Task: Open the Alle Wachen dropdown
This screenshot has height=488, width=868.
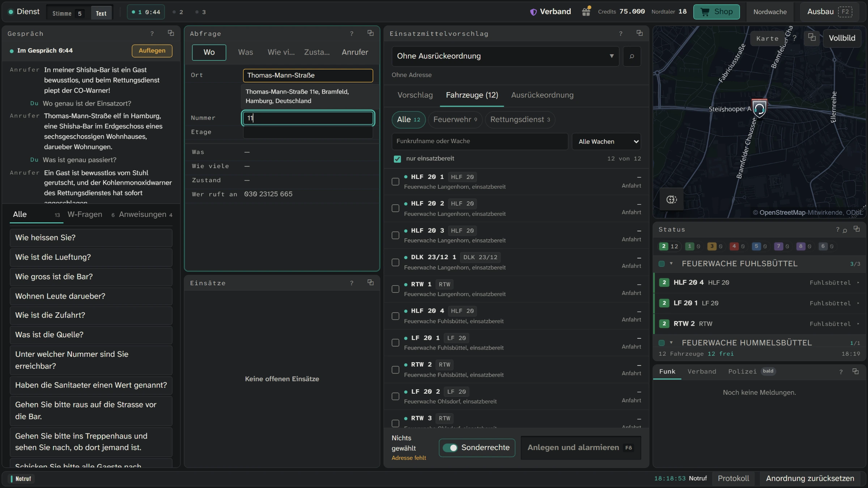Action: click(x=607, y=141)
